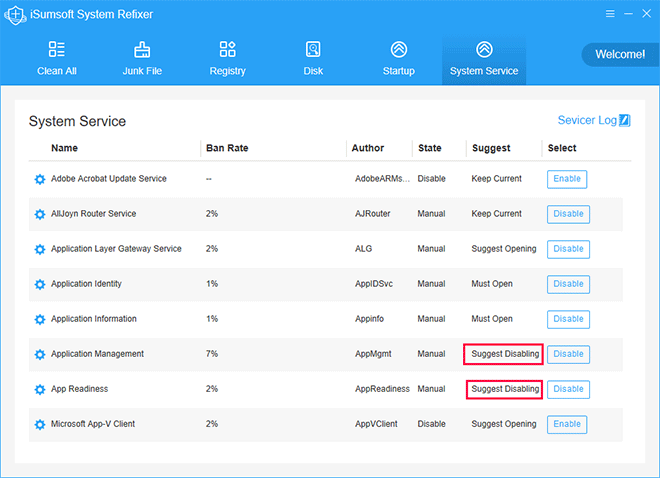Screen dimensions: 660x478
Task: Click gear icon next to App Readiness
Action: (40, 390)
